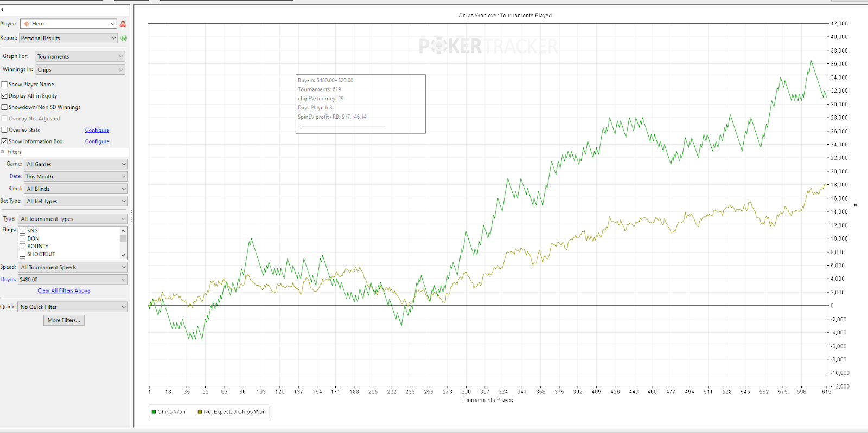Click the Days Played: 8 line in info box
This screenshot has height=433, width=868.
tap(315, 108)
